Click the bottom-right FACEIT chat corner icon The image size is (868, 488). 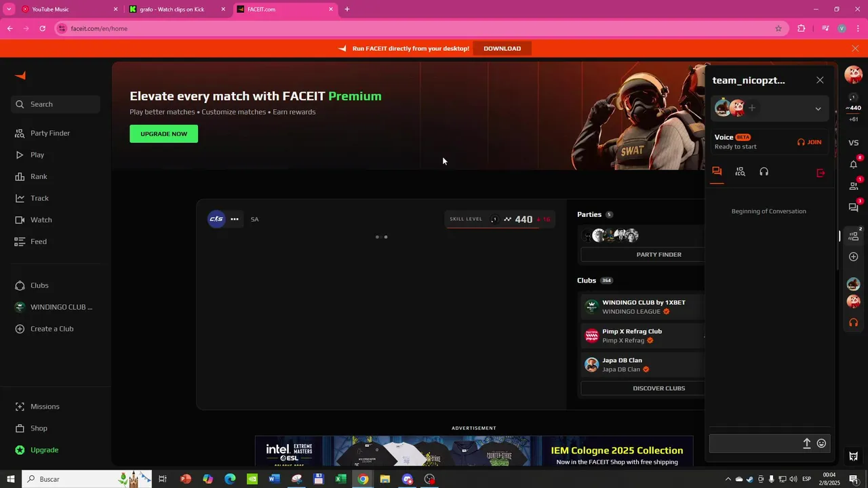pyautogui.click(x=854, y=456)
